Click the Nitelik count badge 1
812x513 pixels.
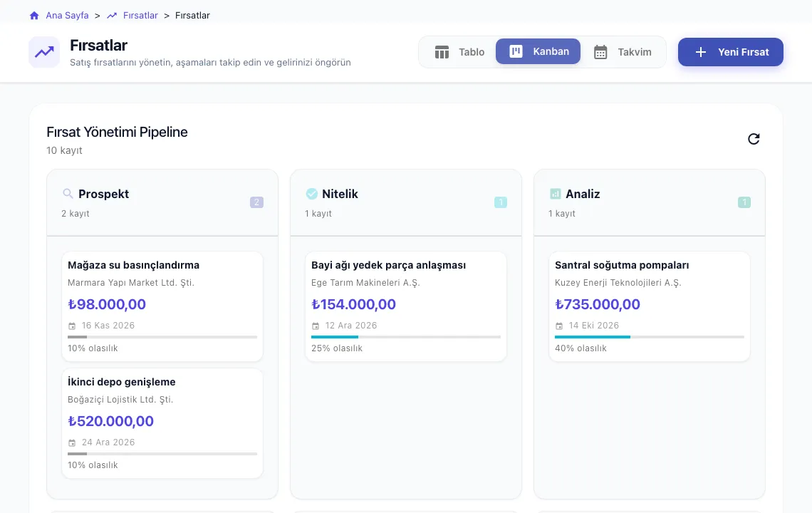click(x=501, y=202)
